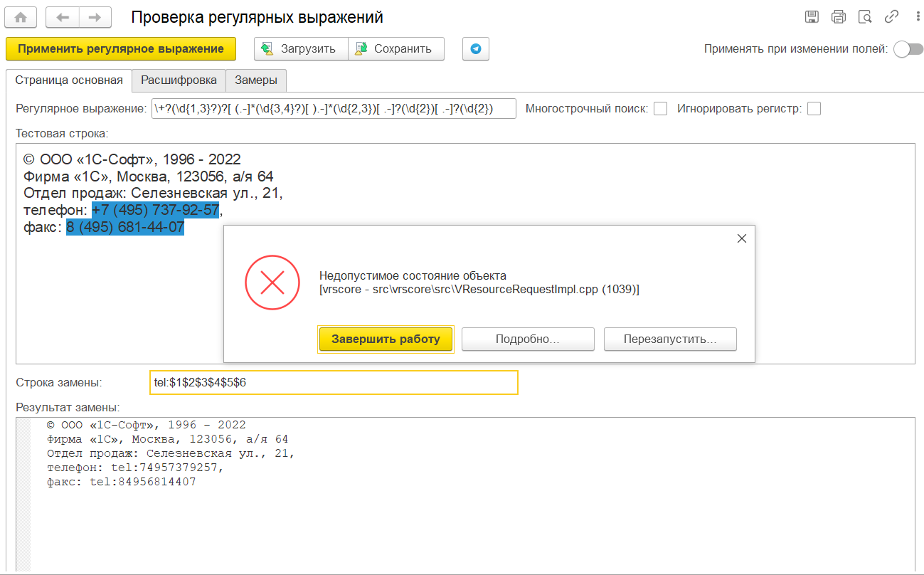The height and width of the screenshot is (575, 924).
Task: Open the preview document icon
Action: (865, 17)
